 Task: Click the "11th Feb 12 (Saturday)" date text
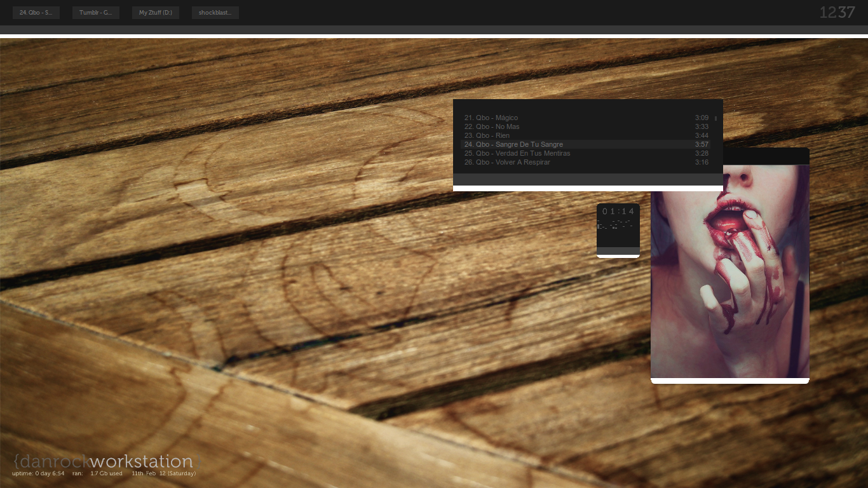[164, 473]
